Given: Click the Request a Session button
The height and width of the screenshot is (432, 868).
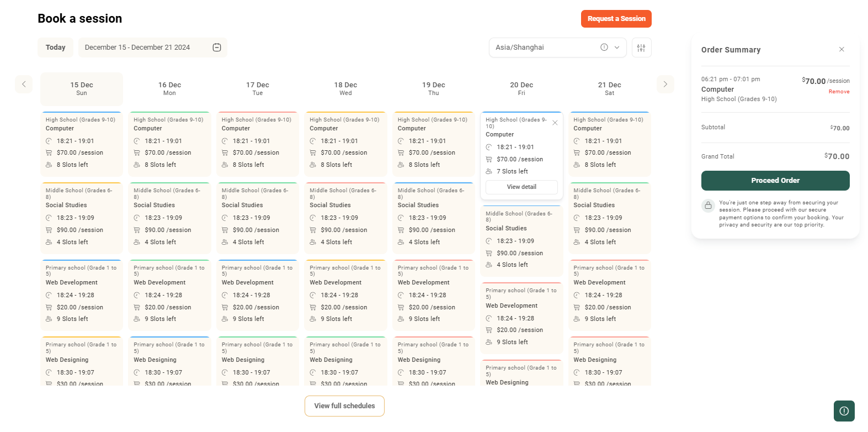Looking at the screenshot, I should [x=616, y=19].
